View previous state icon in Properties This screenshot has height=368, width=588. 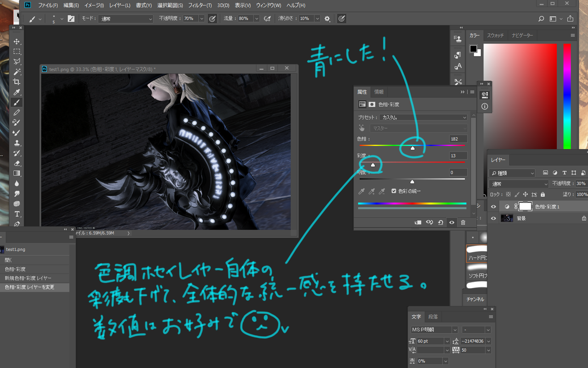(430, 222)
